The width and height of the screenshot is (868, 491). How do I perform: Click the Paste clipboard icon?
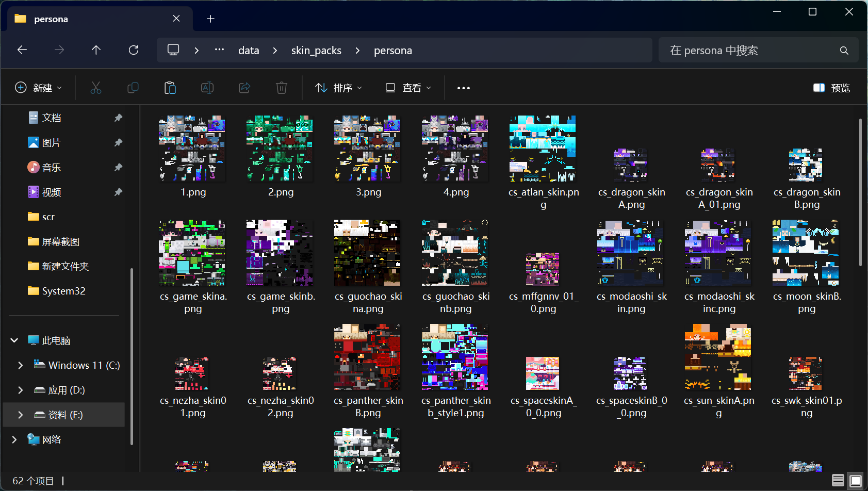point(170,88)
